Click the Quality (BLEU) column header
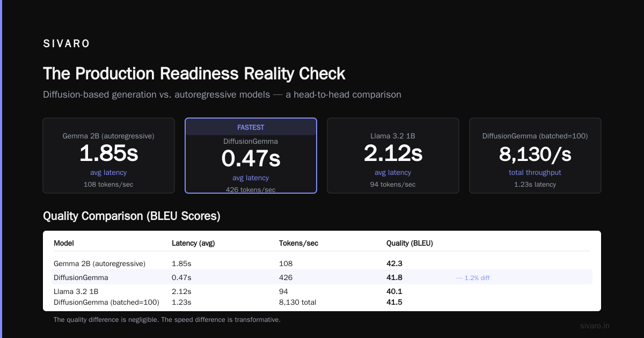This screenshot has width=644, height=338. pos(409,243)
